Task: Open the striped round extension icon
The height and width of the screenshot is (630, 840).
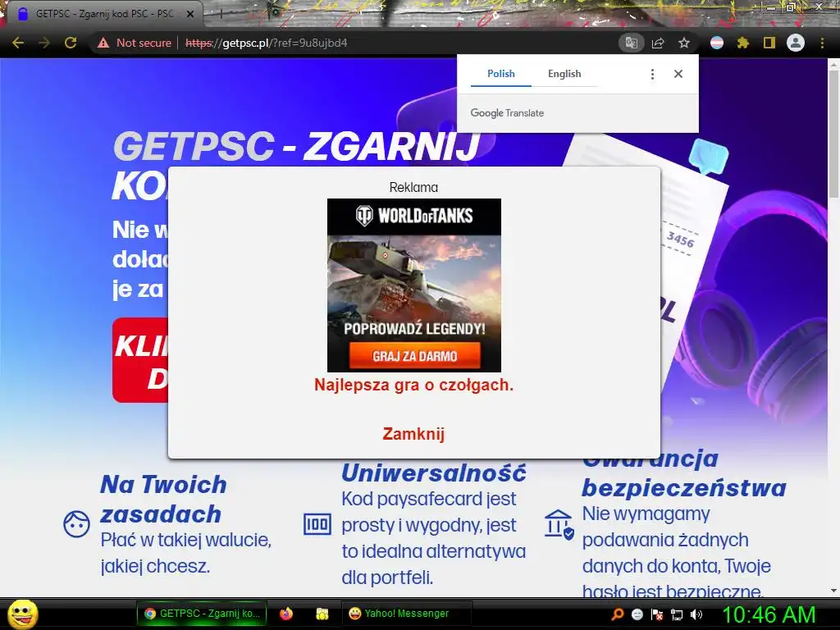Action: (x=717, y=43)
